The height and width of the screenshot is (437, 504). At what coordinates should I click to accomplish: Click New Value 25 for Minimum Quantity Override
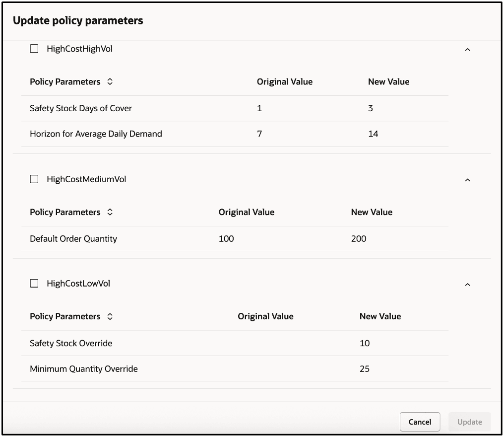(x=365, y=369)
